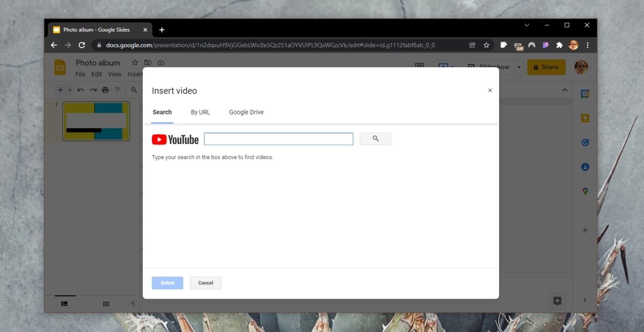The width and height of the screenshot is (644, 332).
Task: Click the Cancel button
Action: click(206, 283)
